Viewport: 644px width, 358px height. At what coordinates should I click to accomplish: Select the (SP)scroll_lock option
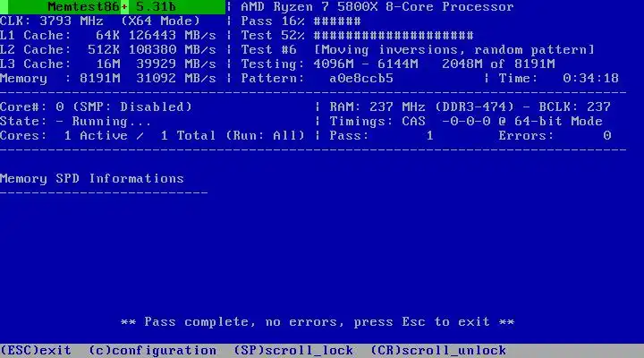pyautogui.click(x=293, y=350)
